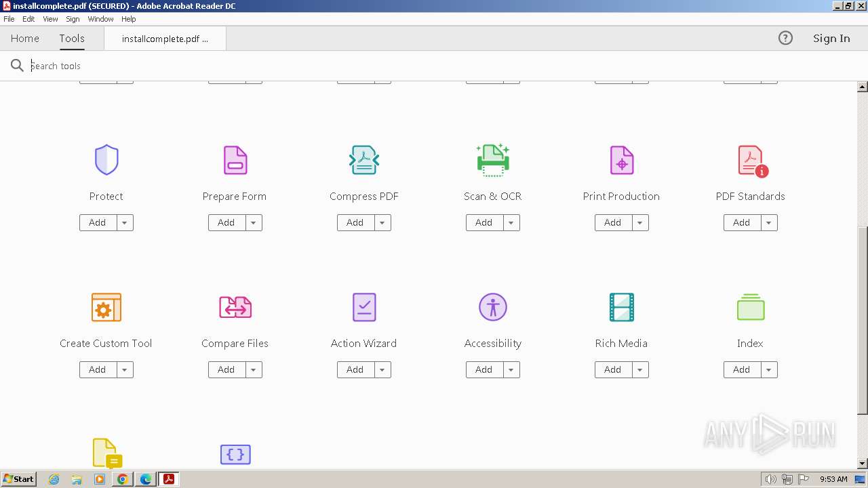The height and width of the screenshot is (488, 868).
Task: Open the Prepare Form tool icon
Action: point(235,160)
